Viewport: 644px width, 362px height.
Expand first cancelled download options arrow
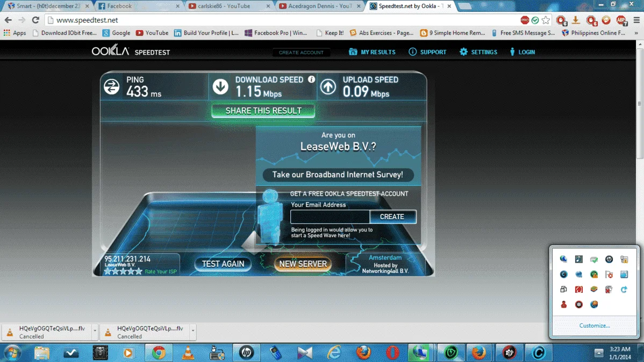tap(95, 331)
